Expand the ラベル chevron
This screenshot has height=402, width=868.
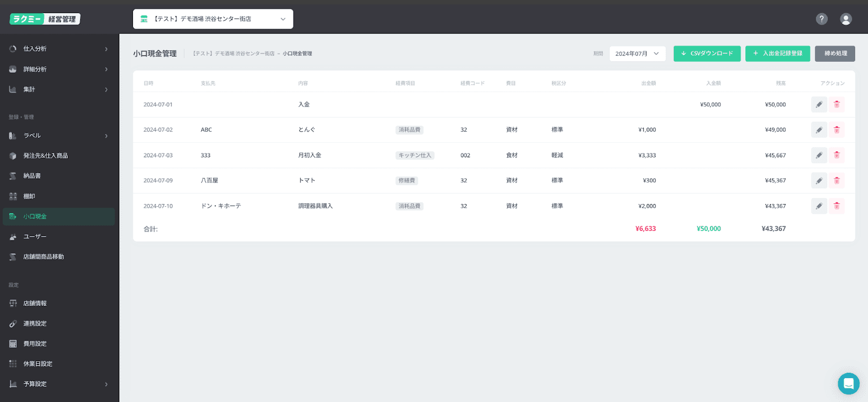[106, 136]
